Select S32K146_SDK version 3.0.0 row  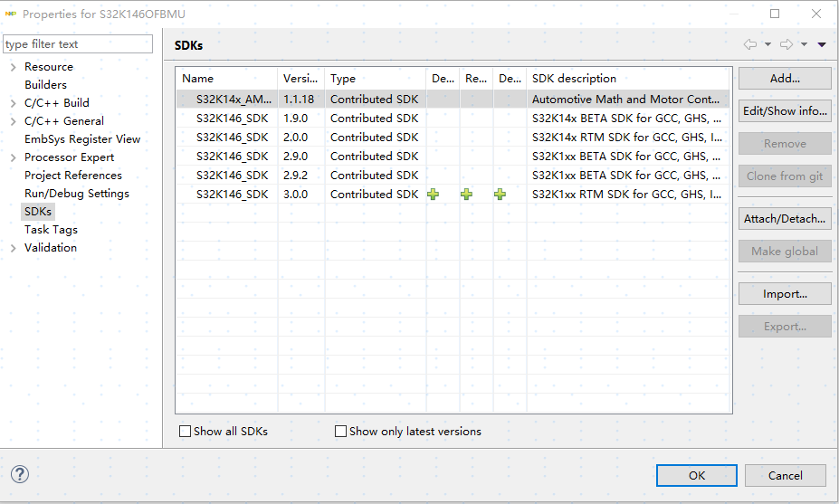(453, 195)
